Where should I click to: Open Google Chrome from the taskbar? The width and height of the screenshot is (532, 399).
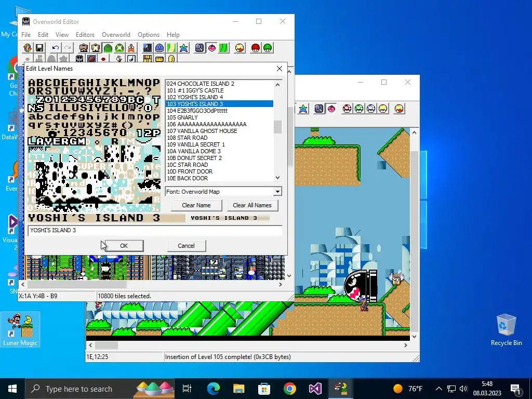(x=289, y=389)
